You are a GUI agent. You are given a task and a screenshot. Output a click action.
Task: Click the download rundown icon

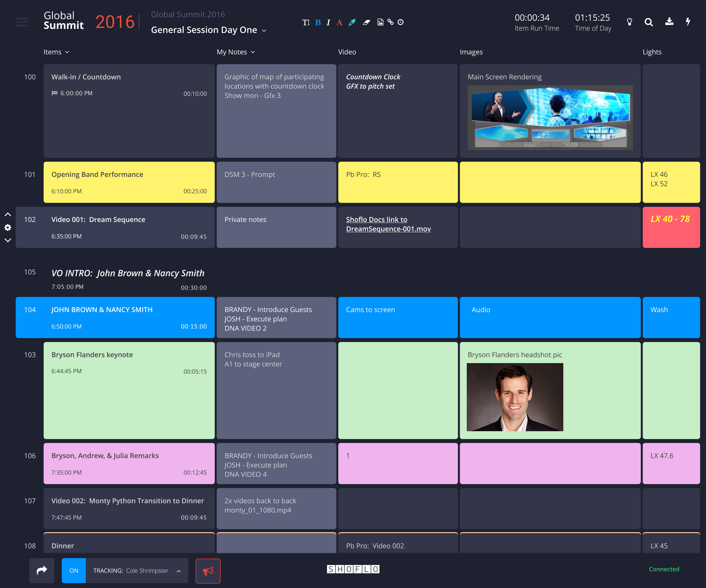click(x=669, y=22)
